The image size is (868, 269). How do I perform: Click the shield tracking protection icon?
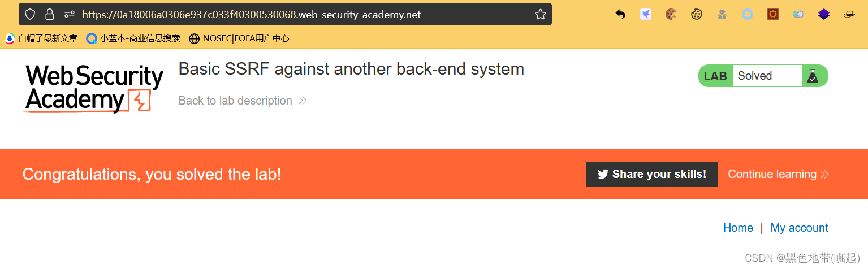coord(30,14)
